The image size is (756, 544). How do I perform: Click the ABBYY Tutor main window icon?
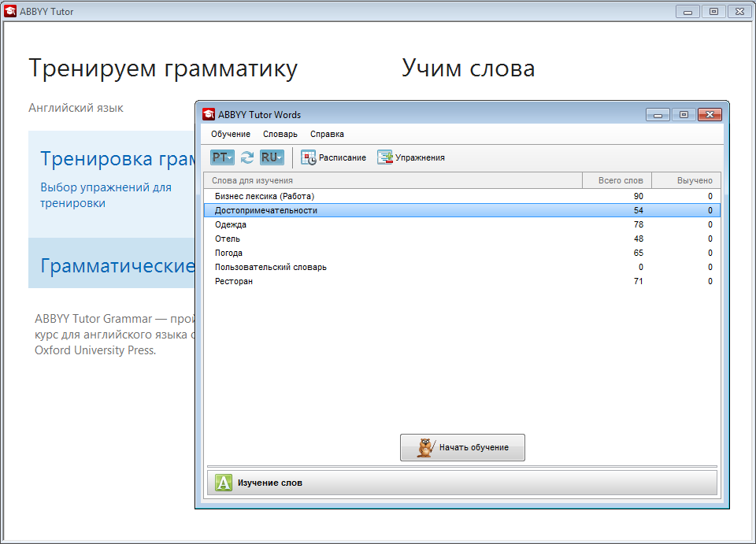[11, 12]
